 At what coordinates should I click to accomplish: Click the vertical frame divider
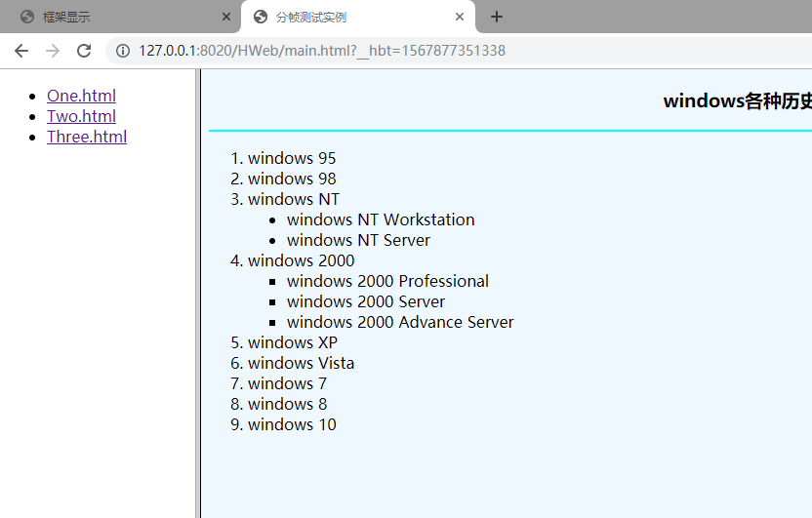198,293
